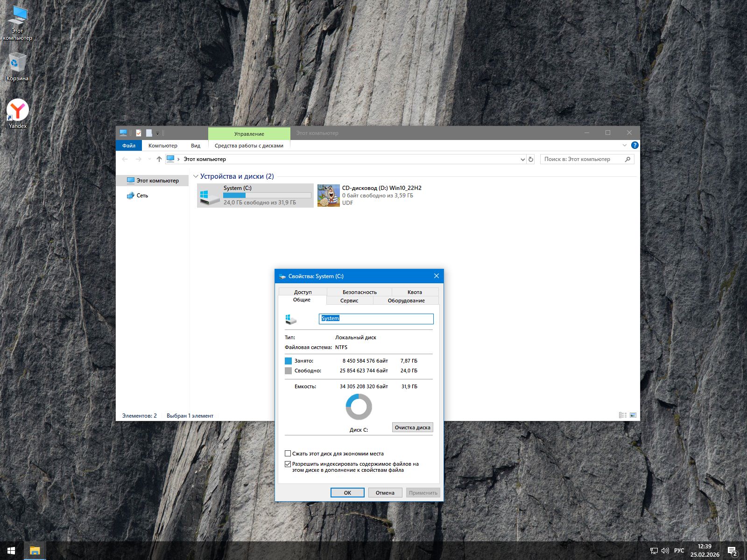This screenshot has width=747, height=560.
Task: Switch to large thumbnails view icon
Action: [x=633, y=415]
